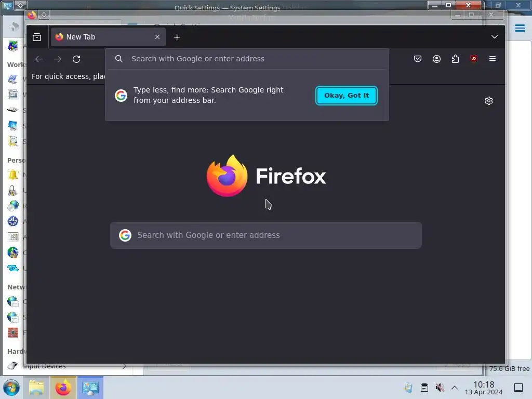Click the Google logo in page search box
This screenshot has width=532, height=399.
tap(125, 235)
